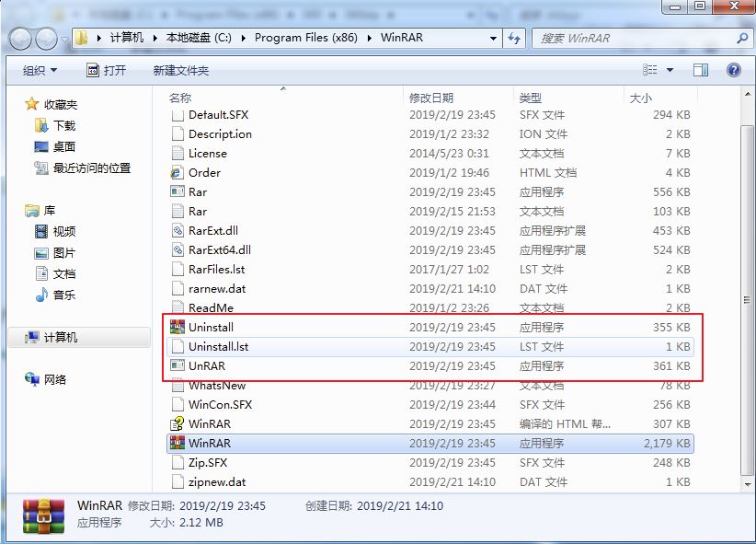Viewport: 756px width, 544px height.
Task: Navigate to 本地磁盘 (C:) breadcrumb
Action: tap(199, 38)
